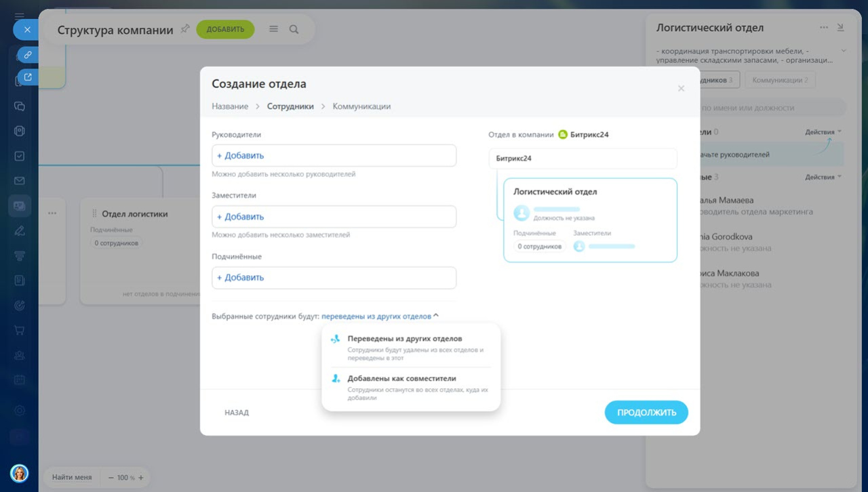Click the search magnifier in header
Viewport: 868px width, 492px height.
pos(294,29)
